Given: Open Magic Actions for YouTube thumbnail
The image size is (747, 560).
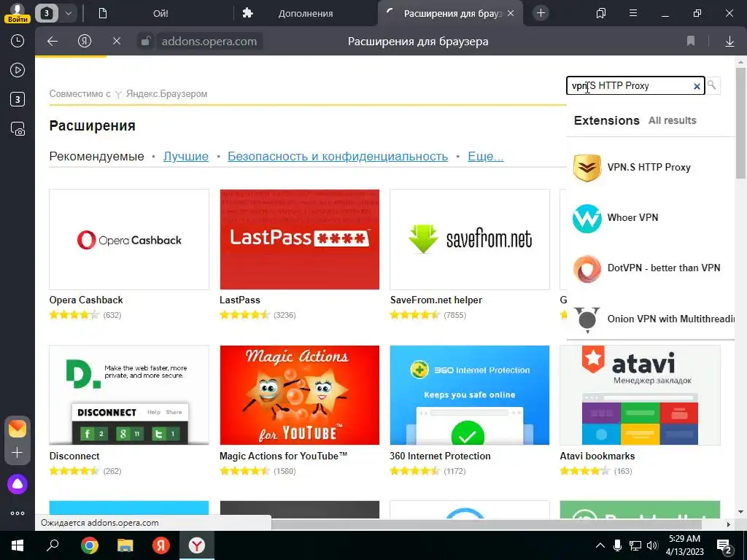Looking at the screenshot, I should point(299,395).
